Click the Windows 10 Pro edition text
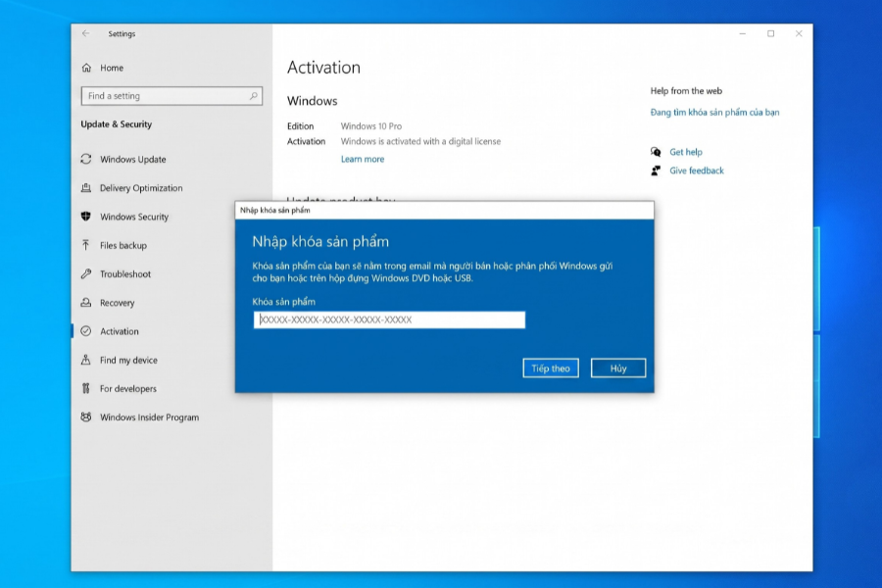The image size is (882, 588). click(371, 126)
